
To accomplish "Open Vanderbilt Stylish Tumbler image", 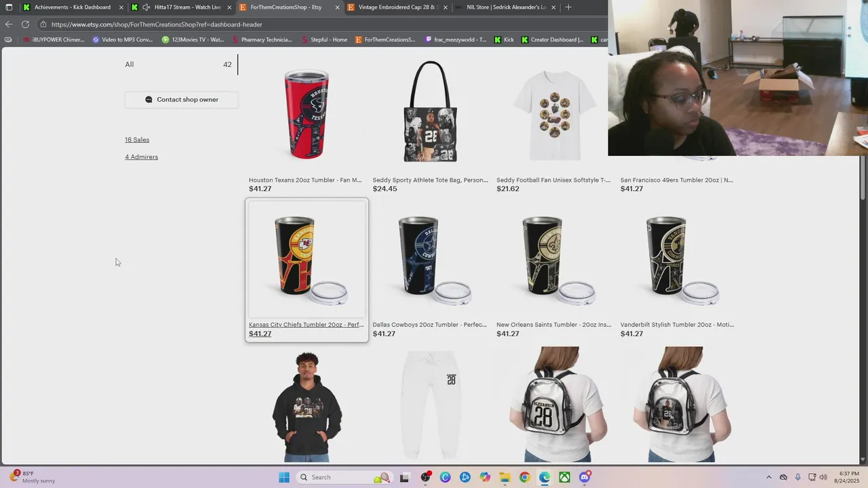I will [677, 260].
